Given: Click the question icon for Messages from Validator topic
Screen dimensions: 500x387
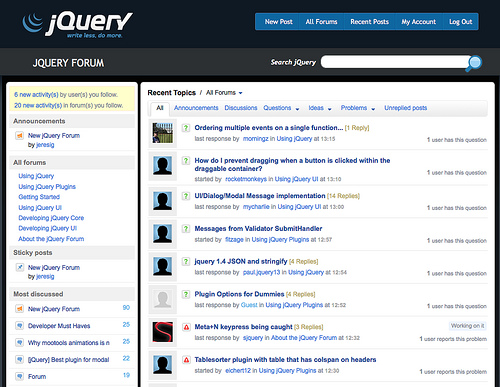Looking at the screenshot, I should [186, 229].
